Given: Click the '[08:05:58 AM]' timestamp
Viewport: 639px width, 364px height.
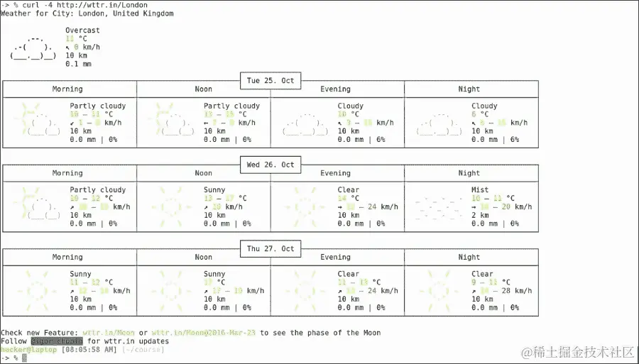Looking at the screenshot, I should [89, 350].
